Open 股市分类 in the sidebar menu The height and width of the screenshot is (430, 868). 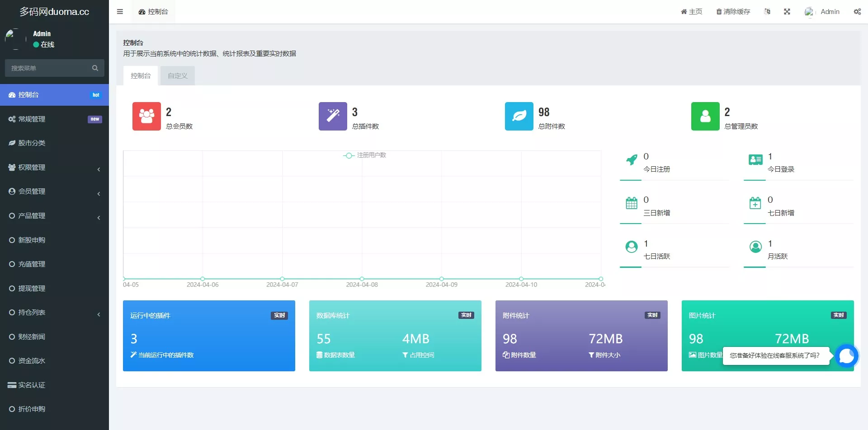point(32,143)
